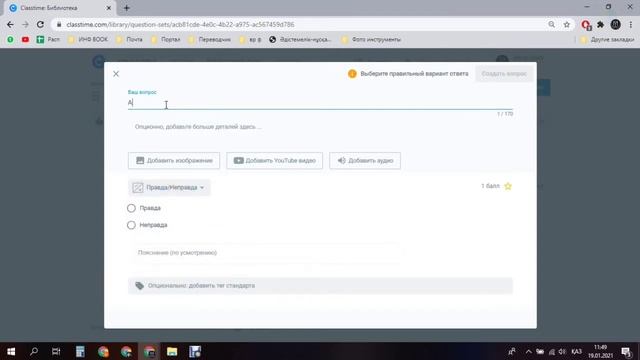Open the YouTube bookmark icon
640x360 pixels.
(x=25, y=40)
